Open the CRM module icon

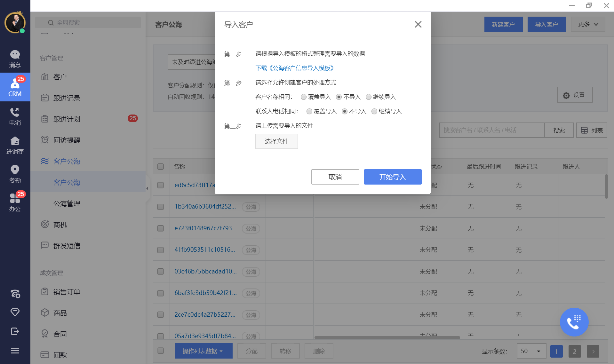click(15, 87)
